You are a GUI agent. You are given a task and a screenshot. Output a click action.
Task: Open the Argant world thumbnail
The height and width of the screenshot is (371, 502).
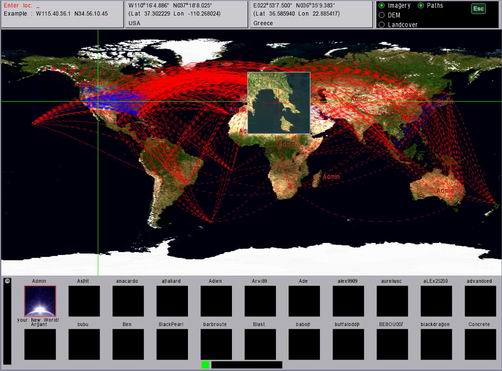point(40,344)
